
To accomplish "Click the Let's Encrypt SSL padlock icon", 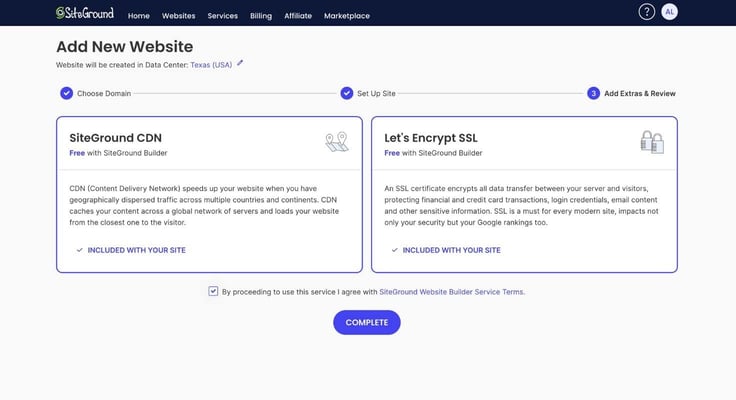I will point(652,142).
